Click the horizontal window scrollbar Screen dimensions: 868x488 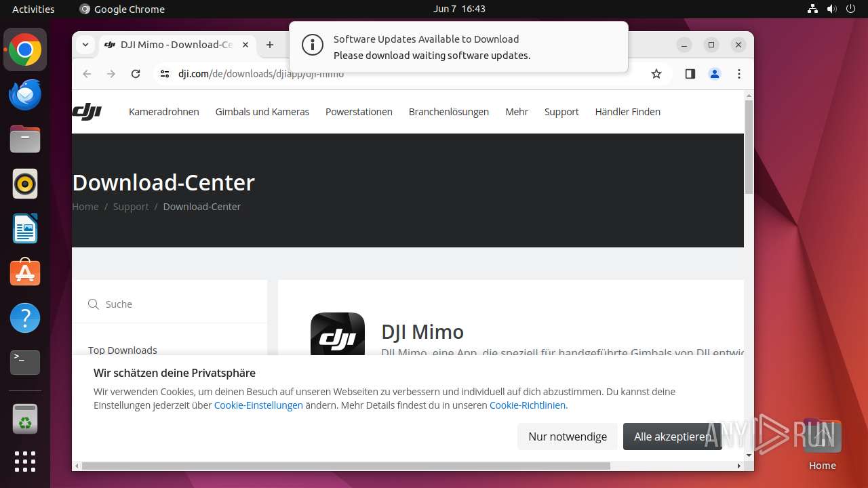pos(346,466)
